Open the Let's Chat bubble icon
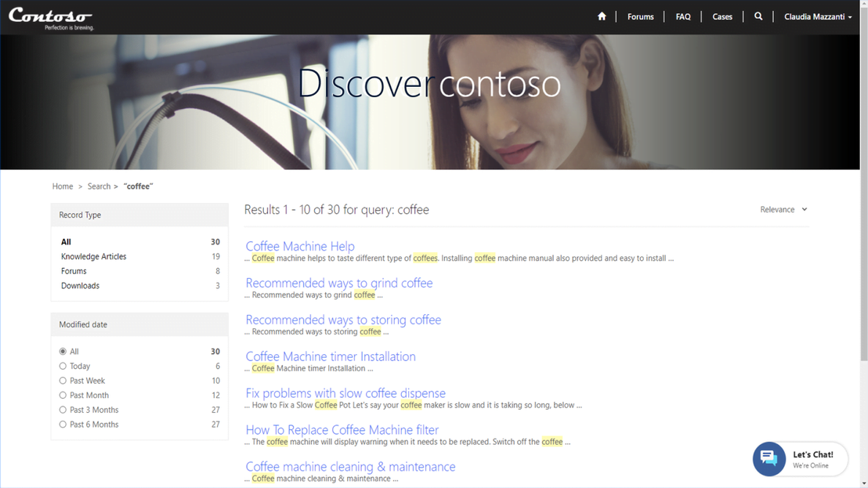 (x=769, y=459)
